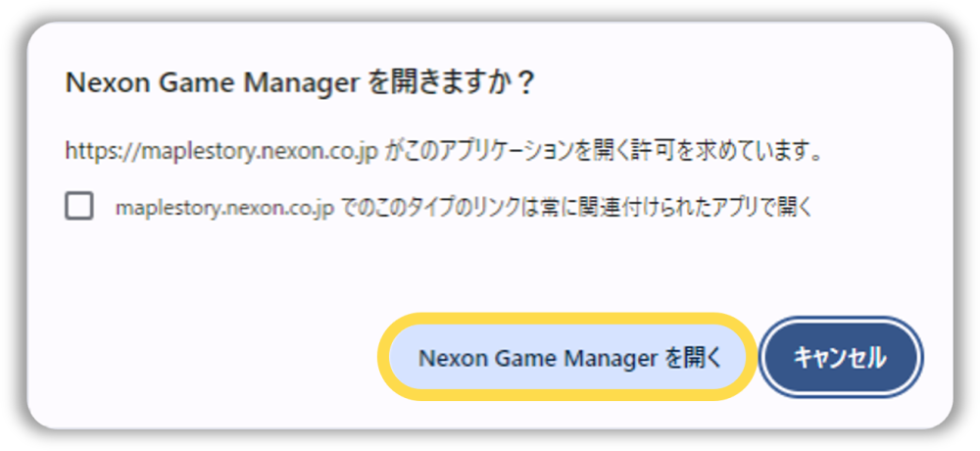The width and height of the screenshot is (980, 451).
Task: Click the yellow-highlighted open button
Action: (566, 358)
